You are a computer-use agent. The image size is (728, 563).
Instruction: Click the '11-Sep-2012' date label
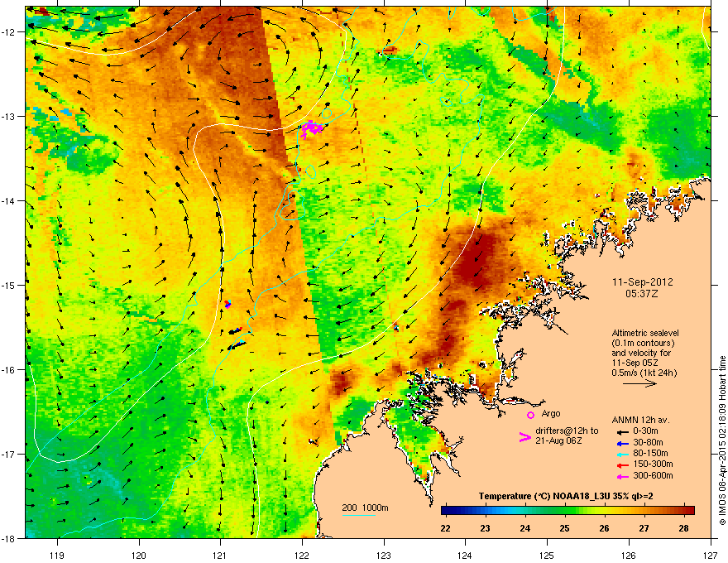point(643,282)
